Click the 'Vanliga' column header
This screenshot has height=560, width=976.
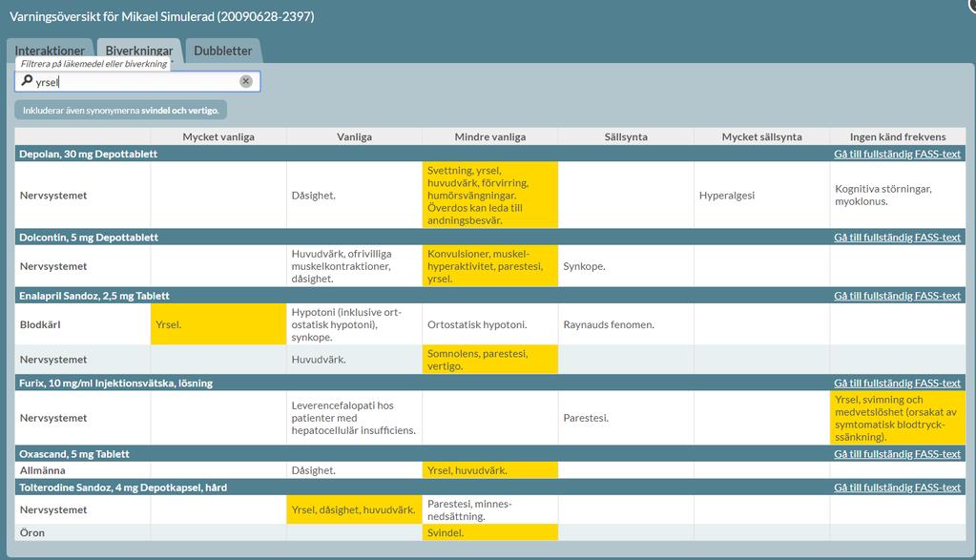click(x=354, y=136)
